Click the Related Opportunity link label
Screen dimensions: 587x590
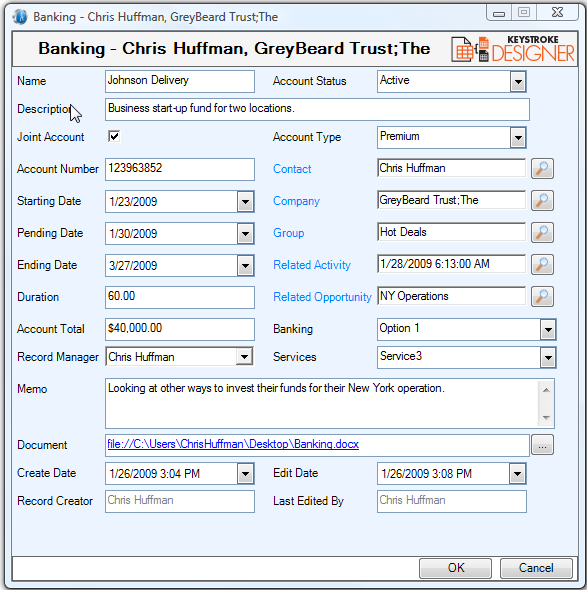(x=322, y=297)
